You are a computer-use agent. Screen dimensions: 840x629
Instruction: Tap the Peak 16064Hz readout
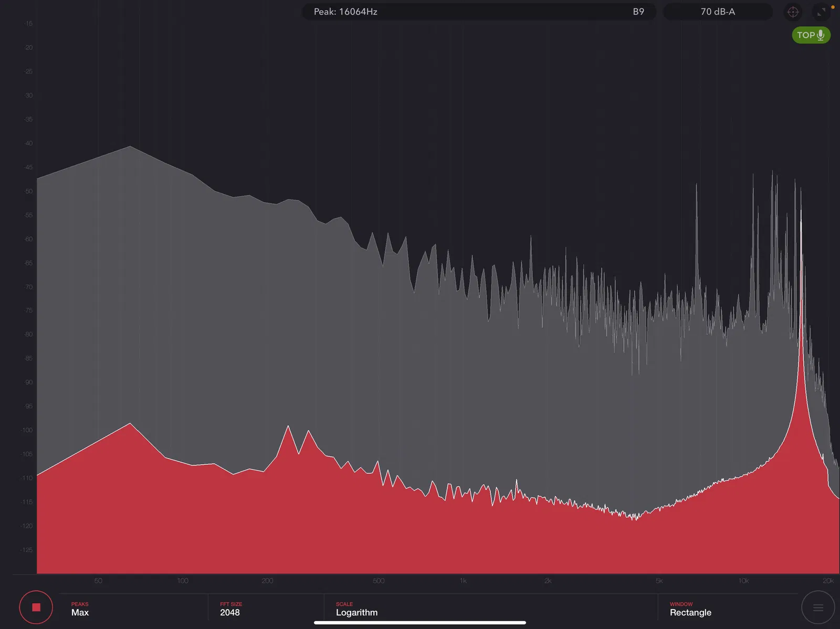click(x=345, y=12)
